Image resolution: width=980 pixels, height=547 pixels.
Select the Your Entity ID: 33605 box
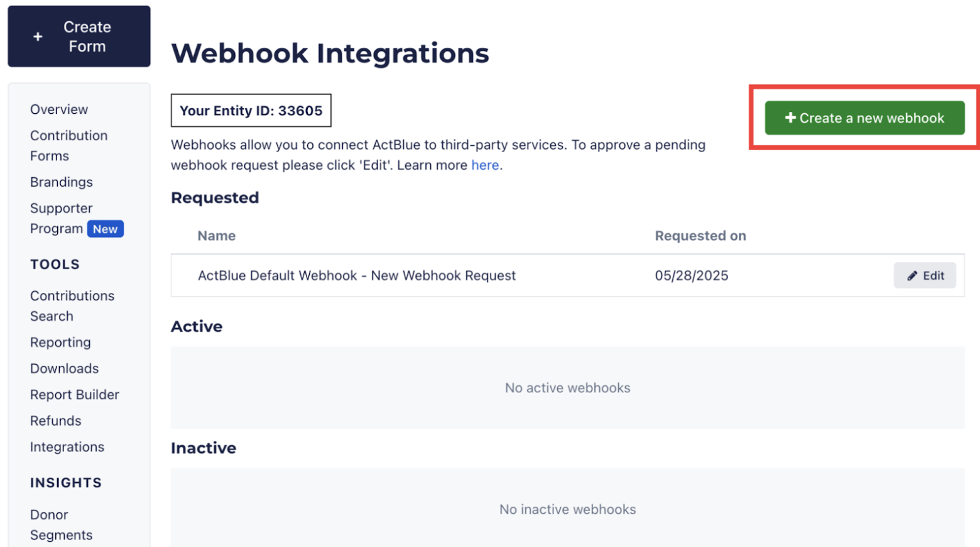(251, 111)
